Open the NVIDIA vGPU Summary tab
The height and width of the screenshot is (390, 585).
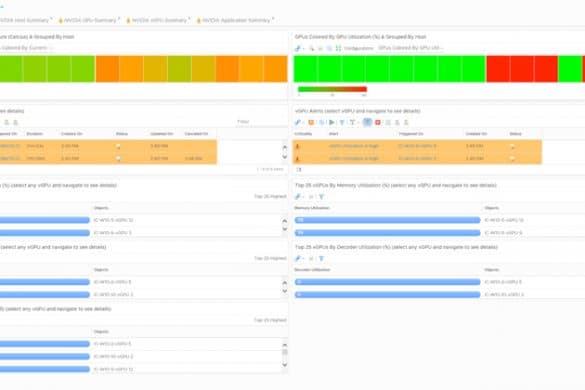(x=159, y=20)
